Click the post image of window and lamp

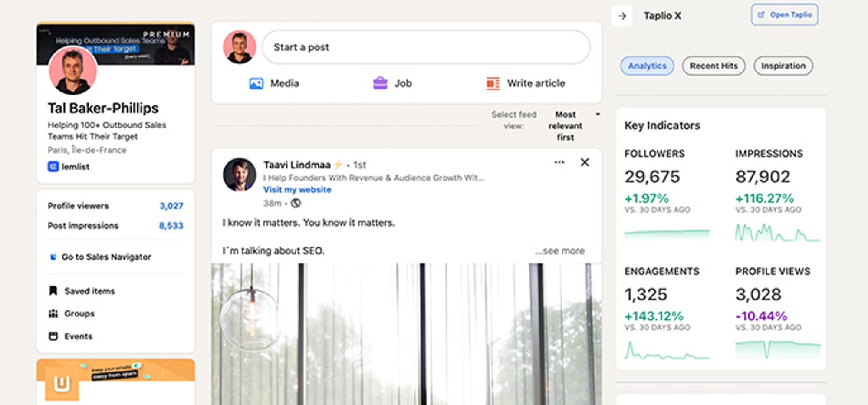pos(406,334)
